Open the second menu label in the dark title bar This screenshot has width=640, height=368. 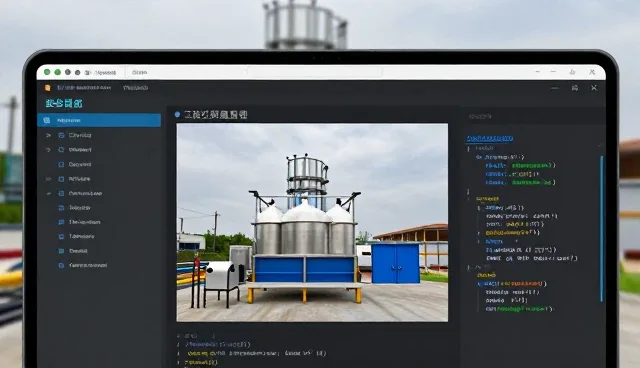pyautogui.click(x=136, y=88)
